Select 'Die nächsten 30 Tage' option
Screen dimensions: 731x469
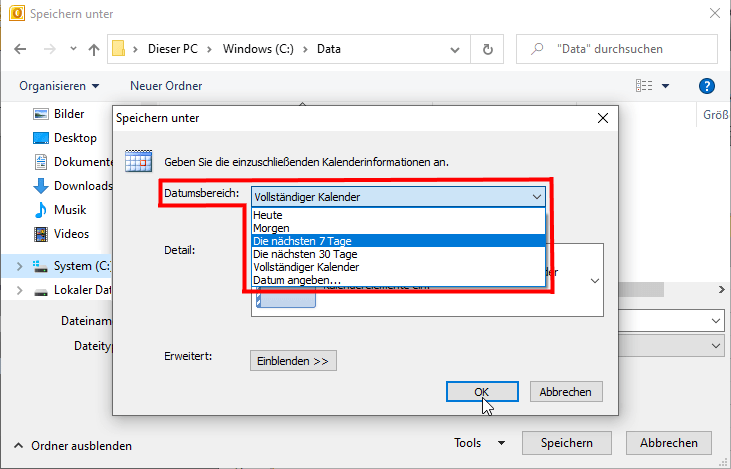point(305,254)
